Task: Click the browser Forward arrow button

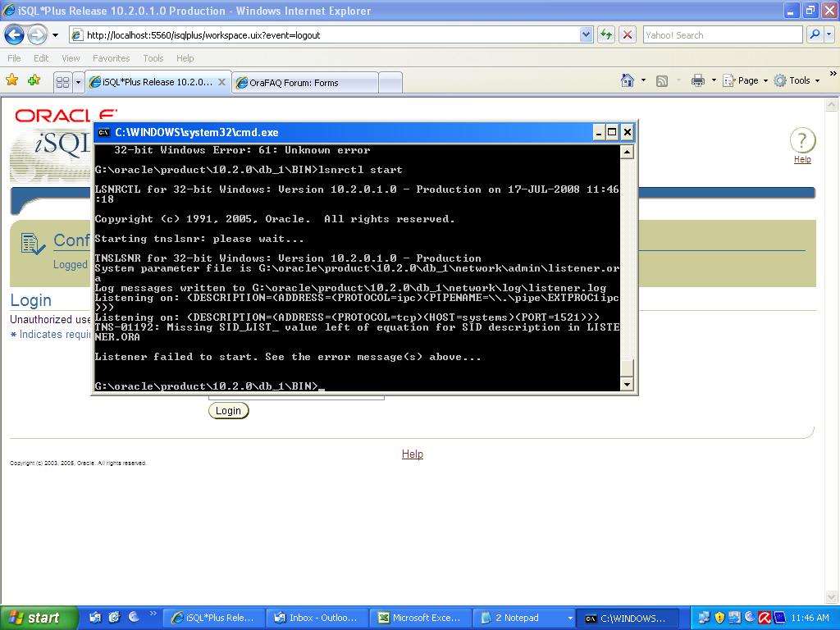Action: [37, 35]
